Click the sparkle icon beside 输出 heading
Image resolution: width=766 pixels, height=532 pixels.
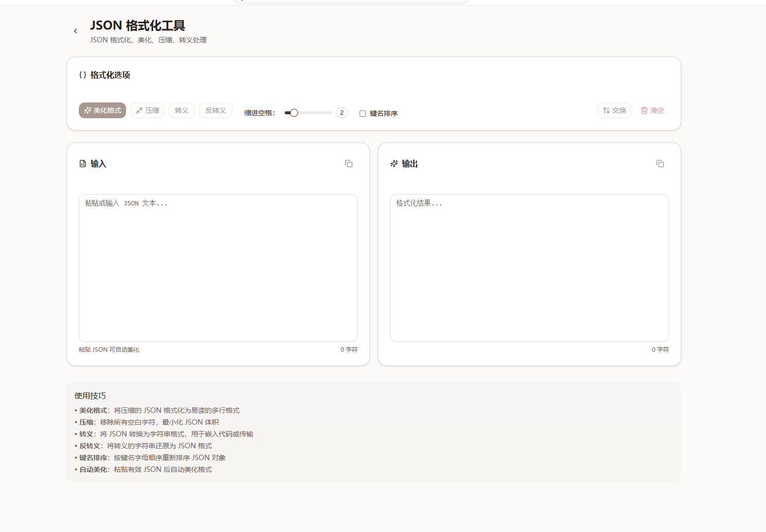click(394, 164)
